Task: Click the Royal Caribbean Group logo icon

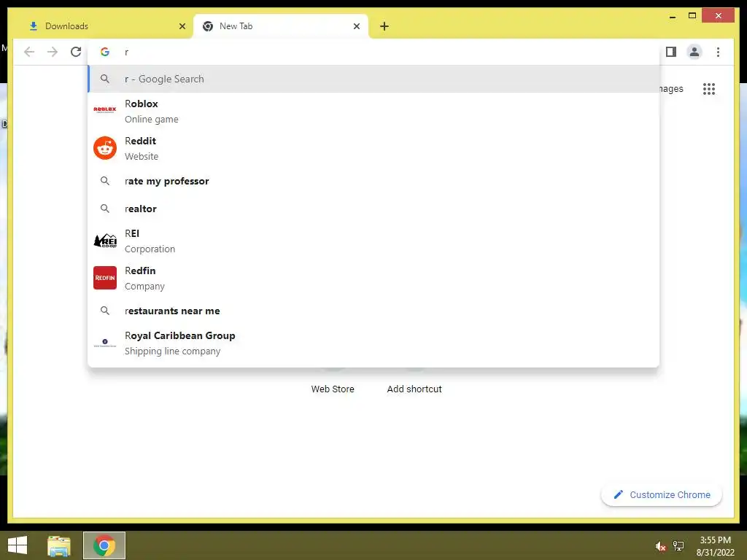Action: point(105,343)
